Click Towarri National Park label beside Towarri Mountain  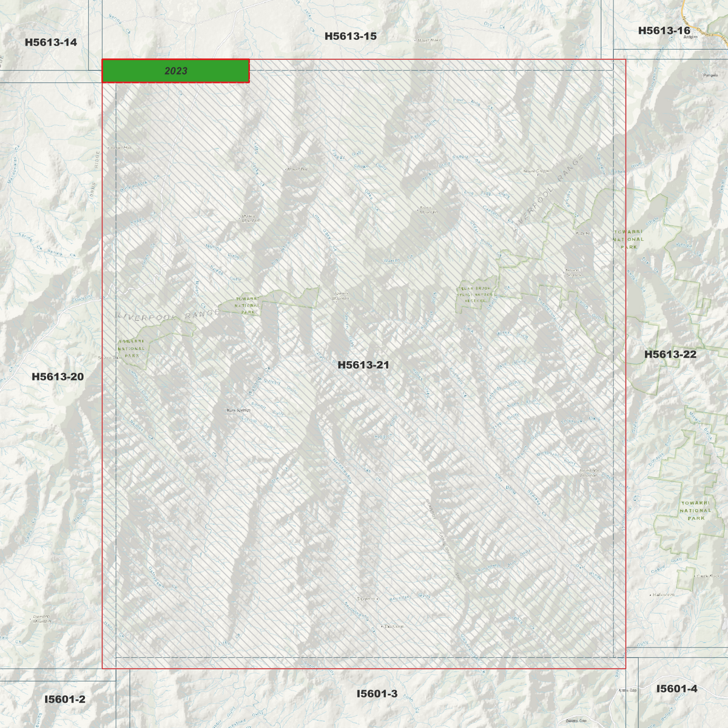[x=248, y=306]
